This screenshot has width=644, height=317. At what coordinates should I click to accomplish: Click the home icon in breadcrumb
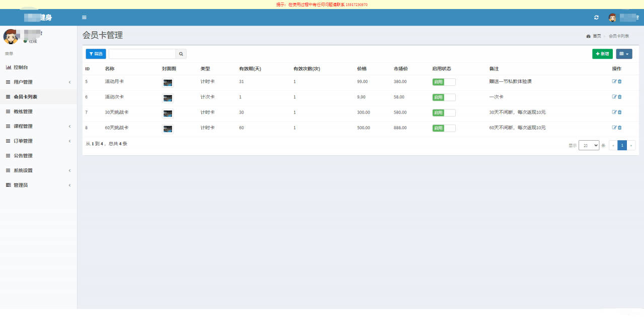point(588,36)
